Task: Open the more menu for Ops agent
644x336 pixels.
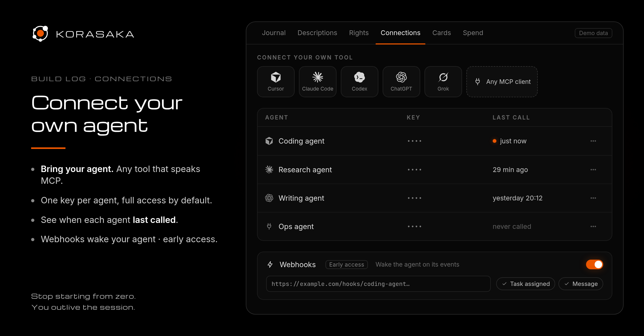Action: tap(593, 226)
